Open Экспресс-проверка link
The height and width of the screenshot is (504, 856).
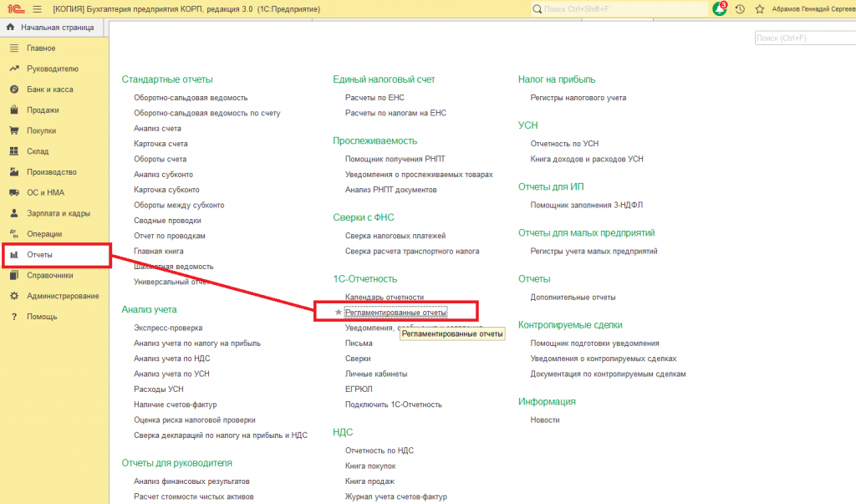point(168,328)
